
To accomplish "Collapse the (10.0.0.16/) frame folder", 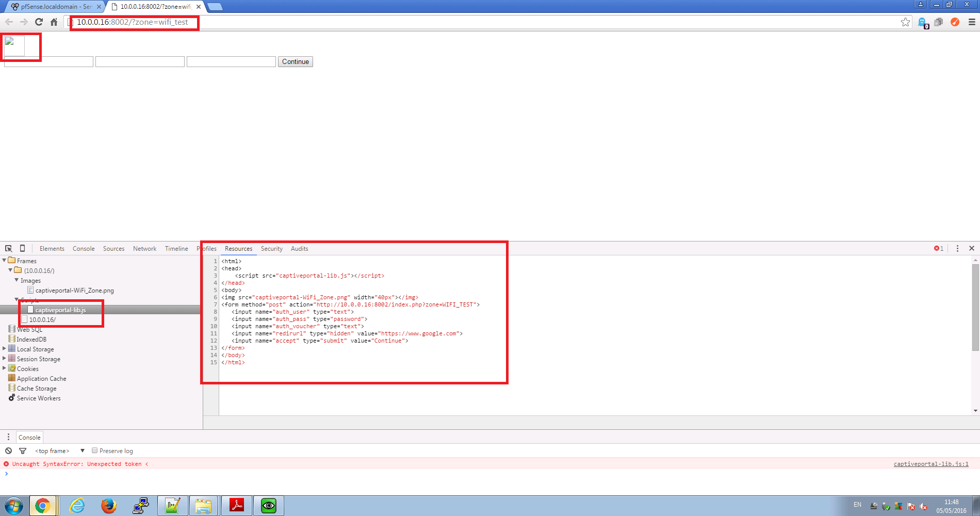I will [10, 270].
